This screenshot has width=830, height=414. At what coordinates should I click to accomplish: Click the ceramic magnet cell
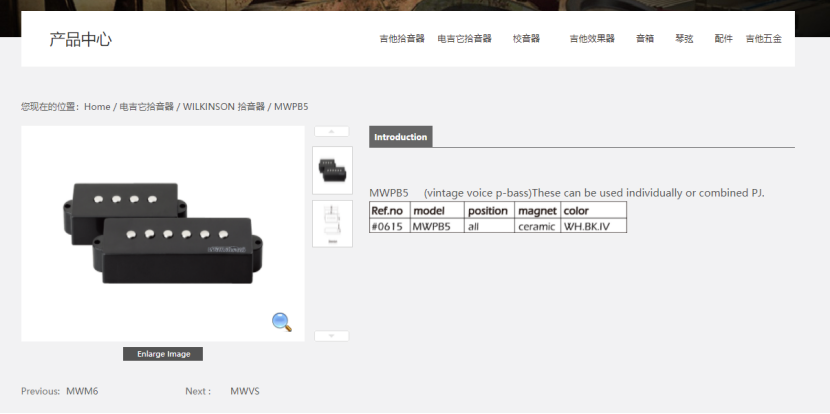click(537, 226)
